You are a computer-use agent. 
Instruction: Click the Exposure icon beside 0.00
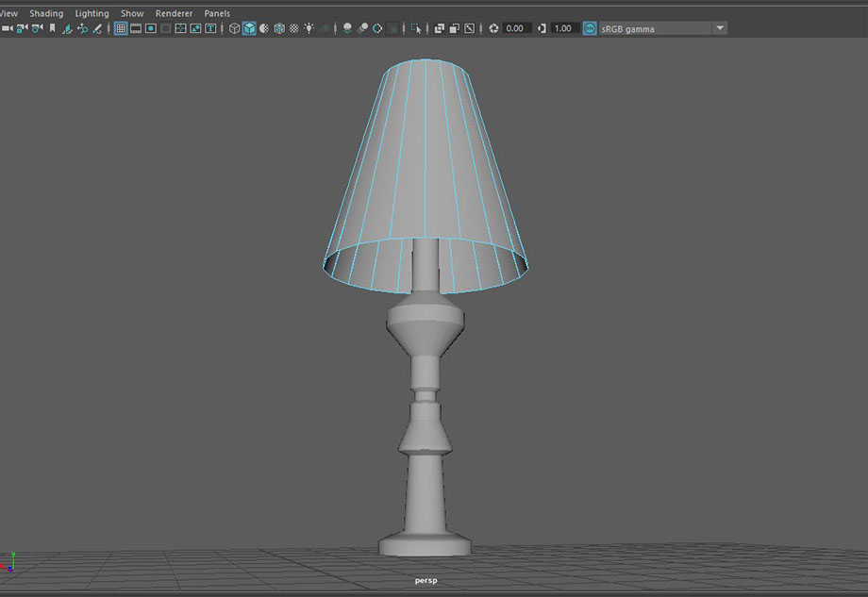(x=493, y=28)
